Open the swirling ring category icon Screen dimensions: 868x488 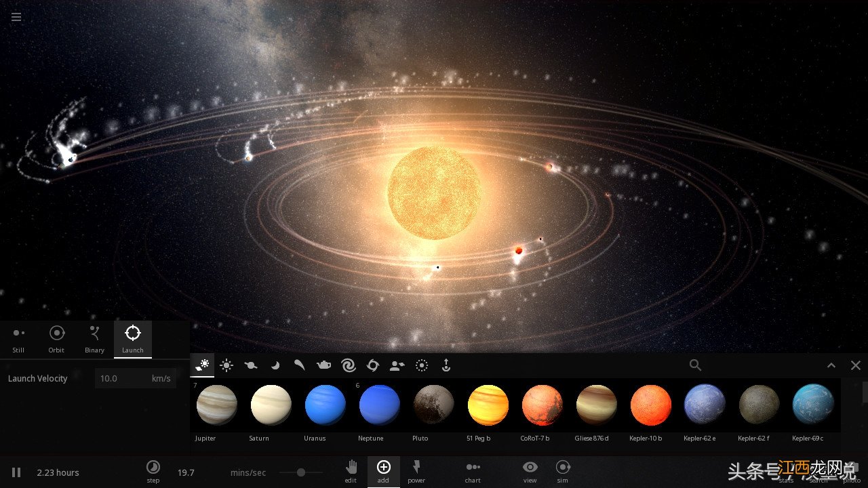(372, 365)
